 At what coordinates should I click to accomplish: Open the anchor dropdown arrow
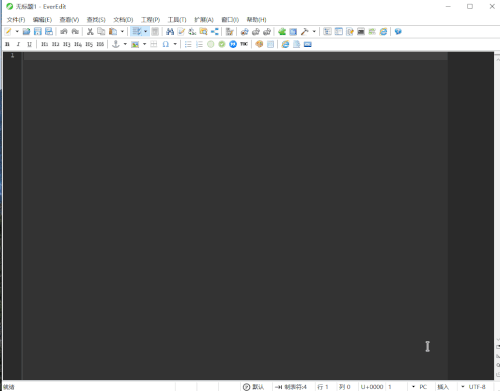[125, 44]
